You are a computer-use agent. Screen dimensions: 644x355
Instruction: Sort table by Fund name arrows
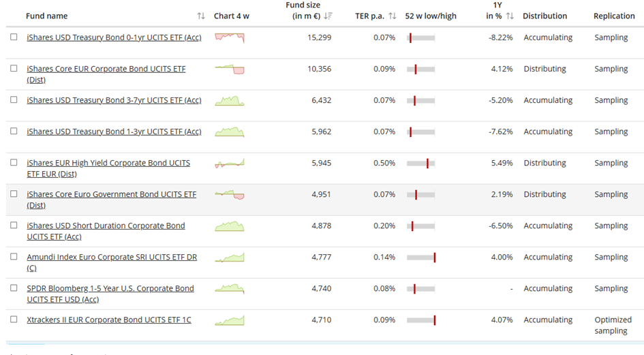pyautogui.click(x=201, y=16)
